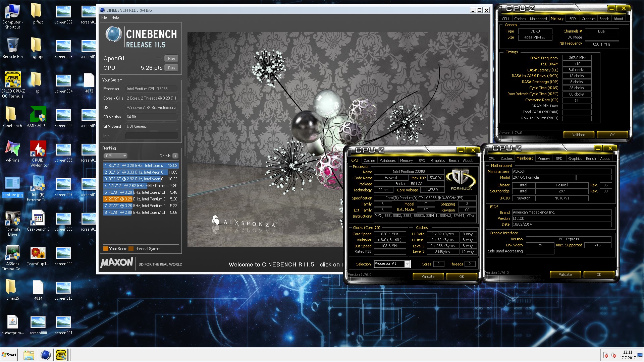This screenshot has height=362, width=644.
Task: Open the Cinebench File menu
Action: tap(104, 17)
